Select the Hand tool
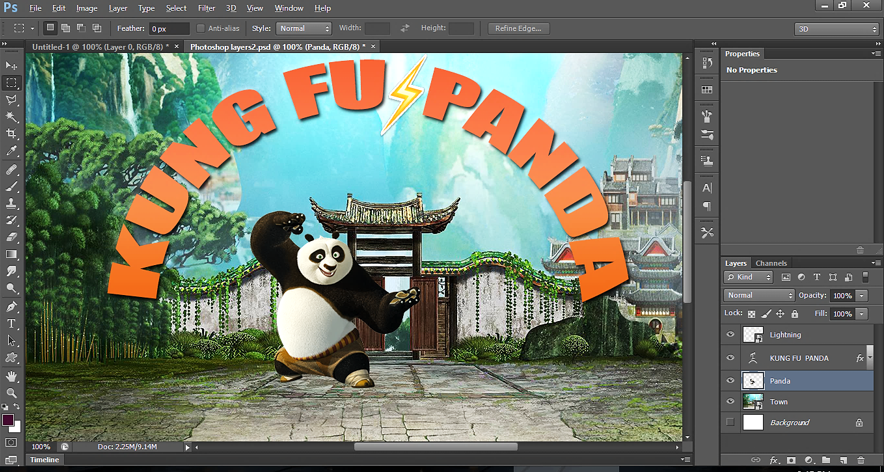Image resolution: width=884 pixels, height=472 pixels. (x=11, y=376)
